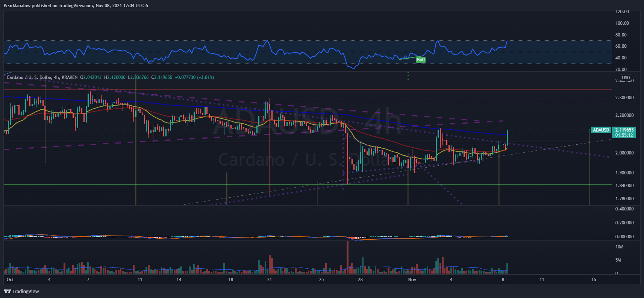Click the RSI 40.00 scale label
Screen dimensions: 644x298
[621, 58]
